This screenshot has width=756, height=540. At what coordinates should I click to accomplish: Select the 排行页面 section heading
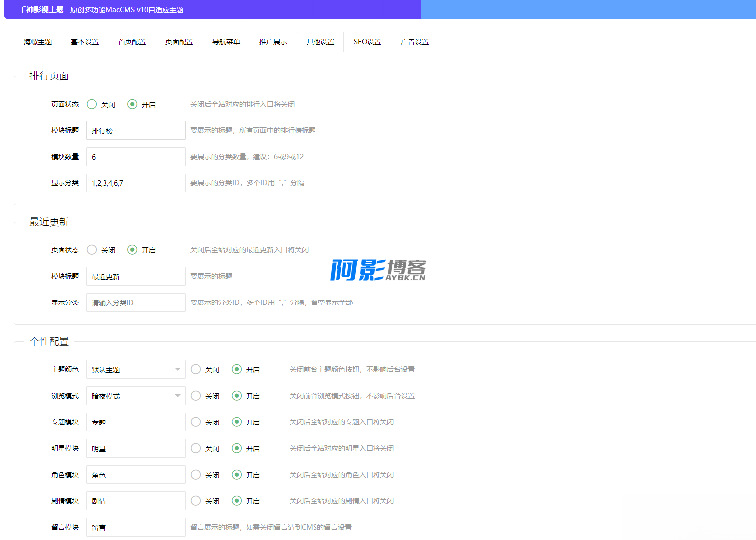click(49, 76)
